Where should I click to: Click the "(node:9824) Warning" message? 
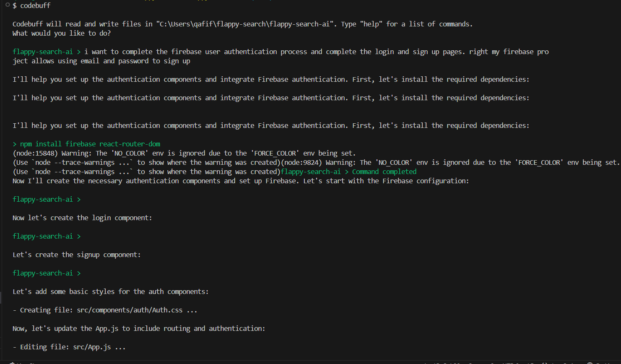450,163
